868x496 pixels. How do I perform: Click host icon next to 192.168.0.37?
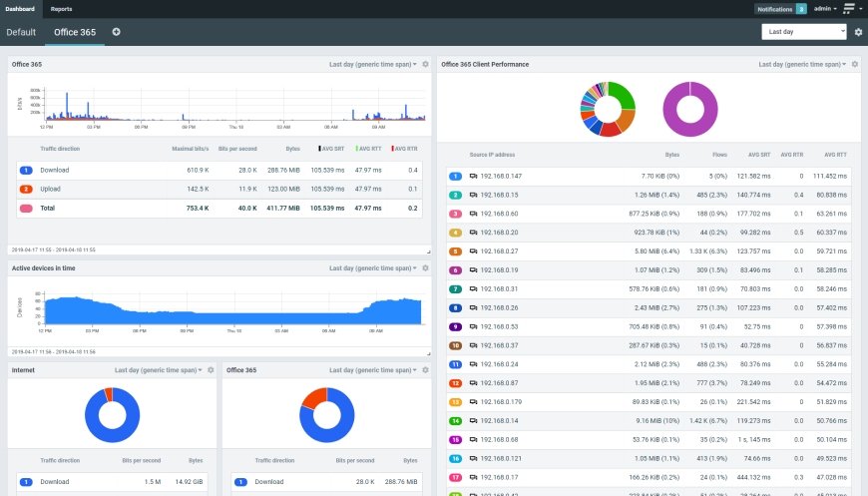(473, 345)
